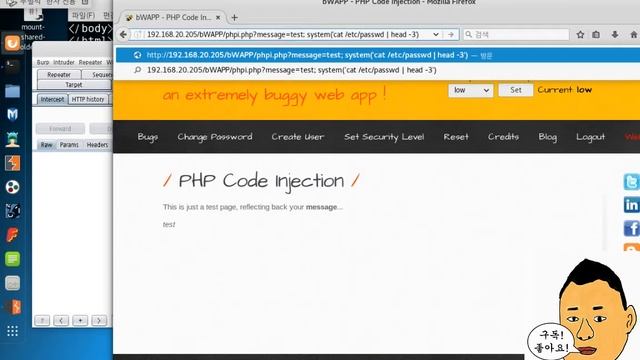The height and width of the screenshot is (360, 640).
Task: Open the colored circles icon in dock
Action: [x=12, y=187]
